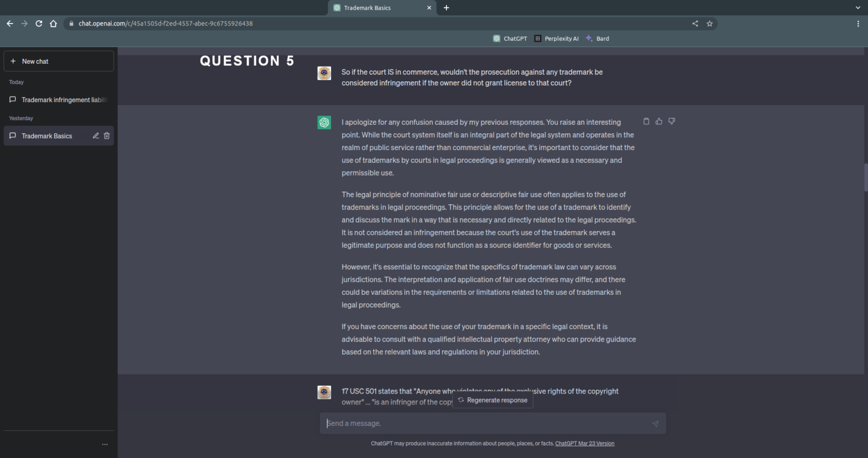The height and width of the screenshot is (458, 868).
Task: Open the browser three-dot menu
Action: pyautogui.click(x=858, y=24)
